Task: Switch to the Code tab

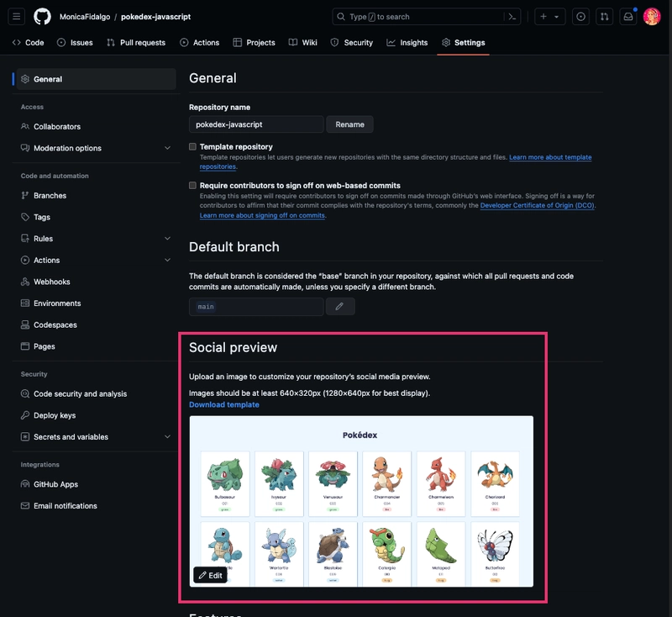Action: (29, 42)
